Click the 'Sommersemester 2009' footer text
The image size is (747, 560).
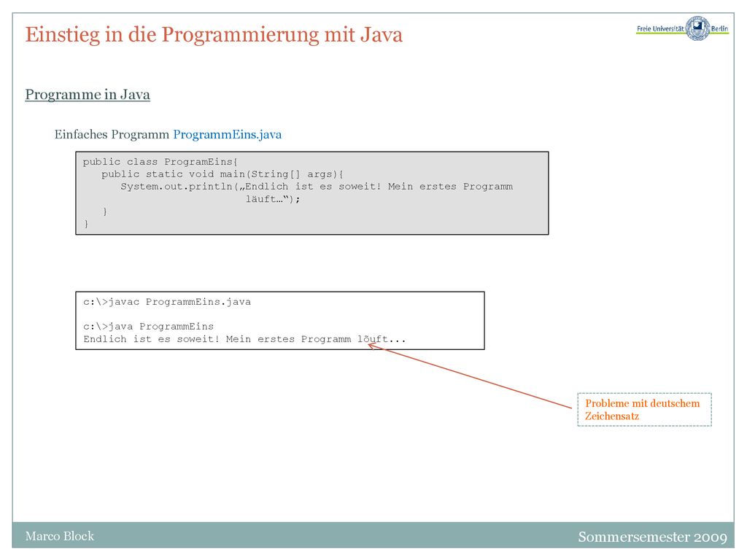pos(652,537)
